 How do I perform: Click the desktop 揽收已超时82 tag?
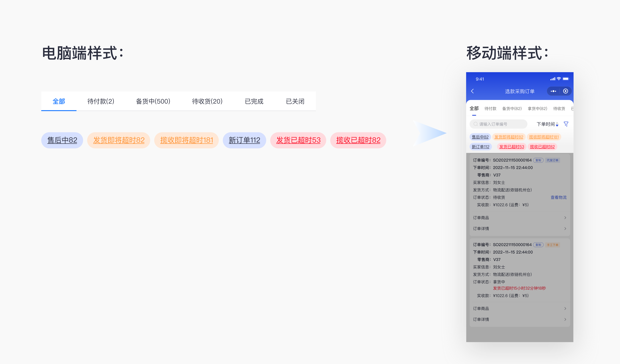coord(358,140)
